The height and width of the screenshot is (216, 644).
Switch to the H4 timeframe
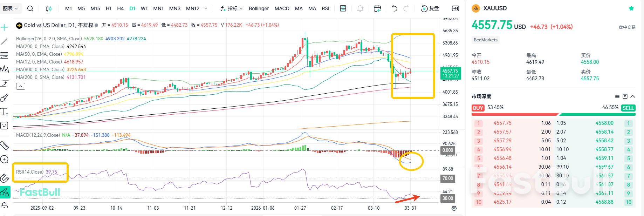(x=120, y=8)
